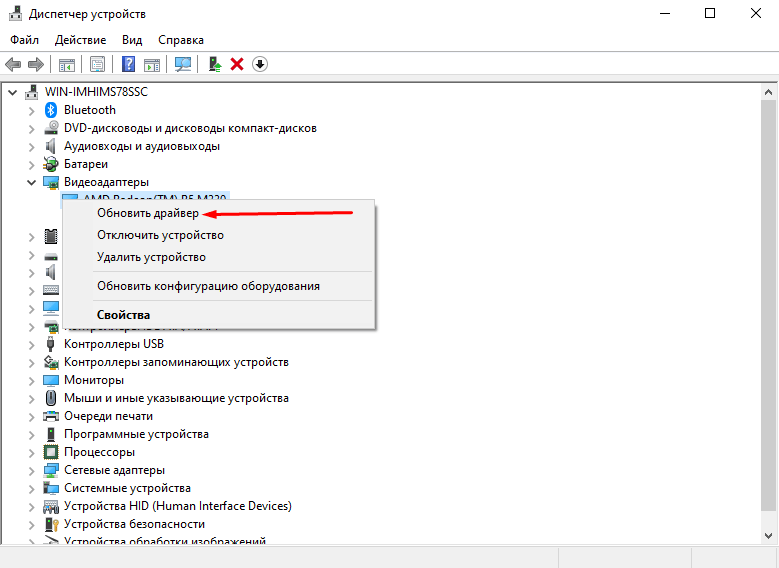Viewport: 779px width, 568px height.
Task: Click the Back arrow in toolbar
Action: click(x=12, y=64)
